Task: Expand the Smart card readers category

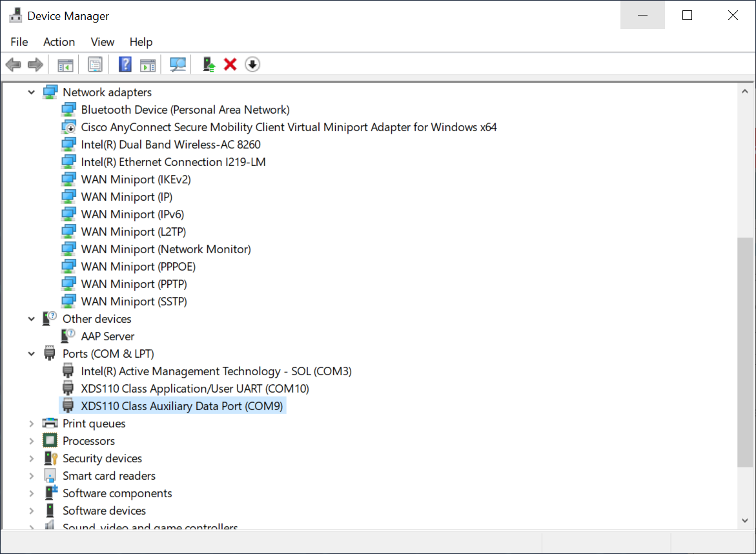Action: pos(32,476)
